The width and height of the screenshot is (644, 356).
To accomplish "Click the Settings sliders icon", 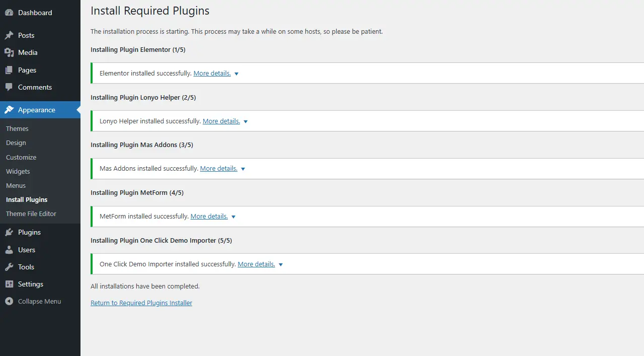I will tap(9, 284).
